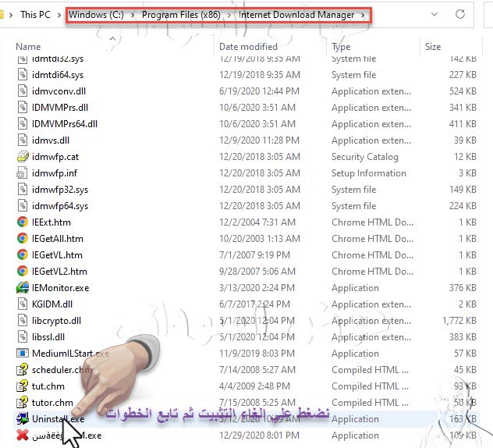The height and width of the screenshot is (448, 493).
Task: Click the Uninstall.exe application icon
Action: tap(23, 419)
